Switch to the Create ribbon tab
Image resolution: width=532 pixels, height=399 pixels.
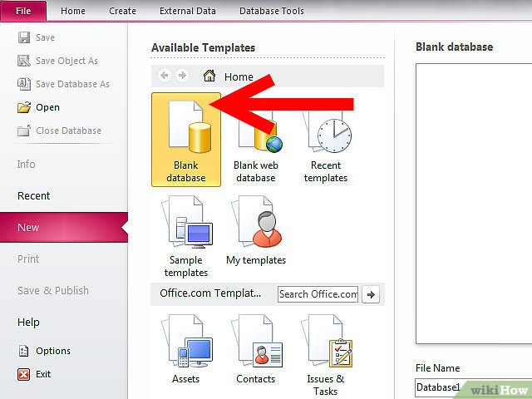[x=122, y=11]
